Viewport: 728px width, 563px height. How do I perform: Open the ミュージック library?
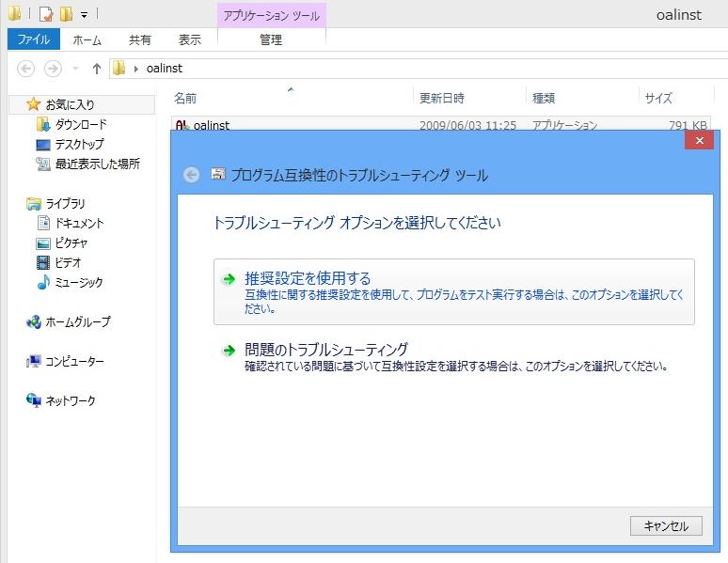coord(79,282)
